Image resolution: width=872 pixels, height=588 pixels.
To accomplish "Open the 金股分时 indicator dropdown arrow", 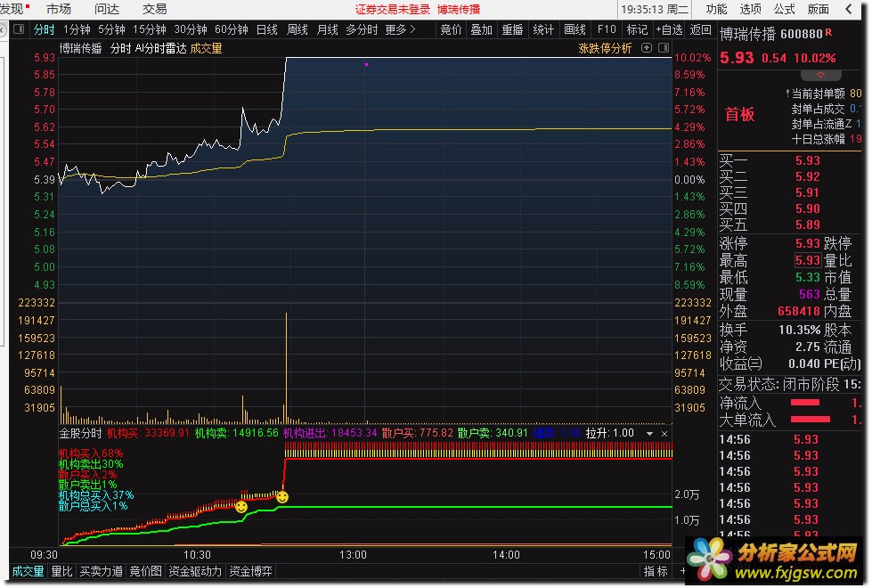I will [x=649, y=433].
